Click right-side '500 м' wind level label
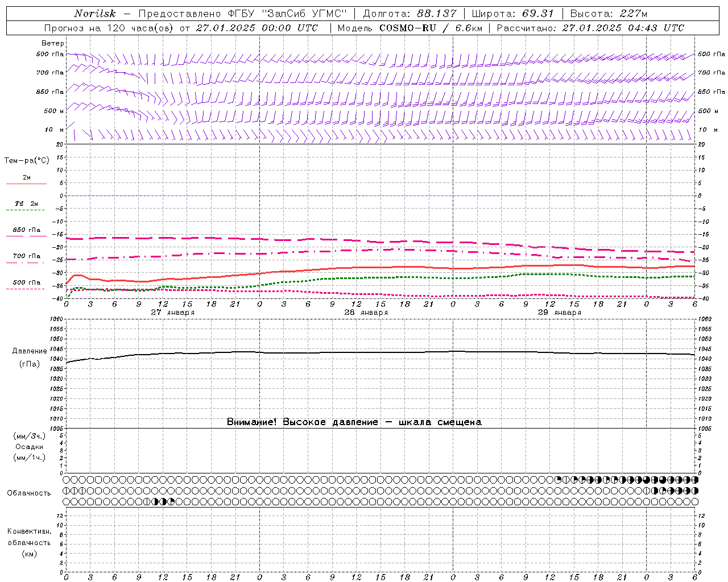 pos(708,111)
